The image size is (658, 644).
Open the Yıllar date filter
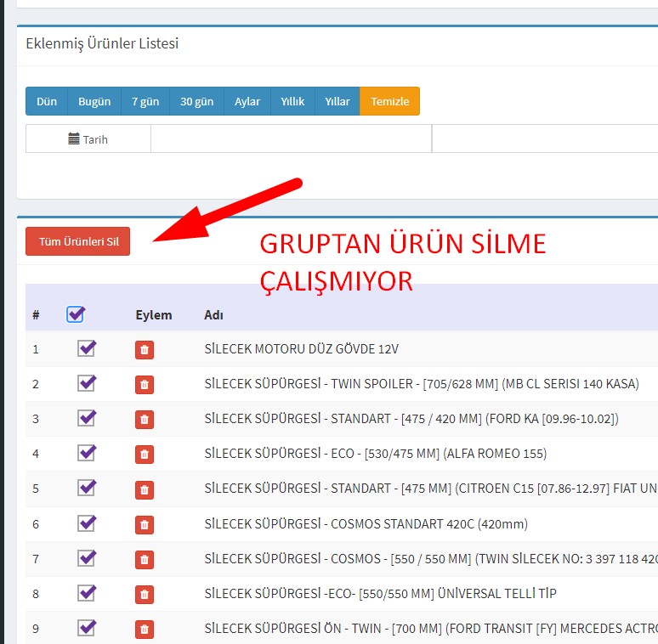[338, 101]
